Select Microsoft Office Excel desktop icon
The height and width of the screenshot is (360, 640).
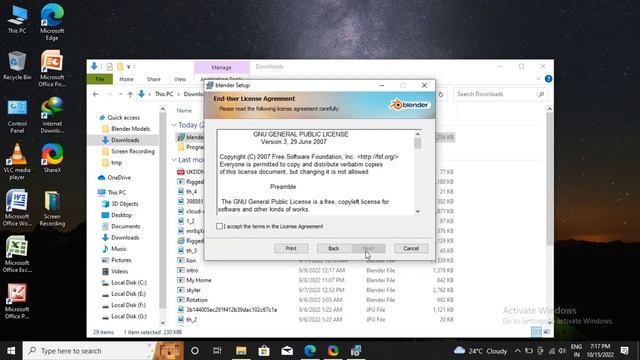pyautogui.click(x=17, y=254)
